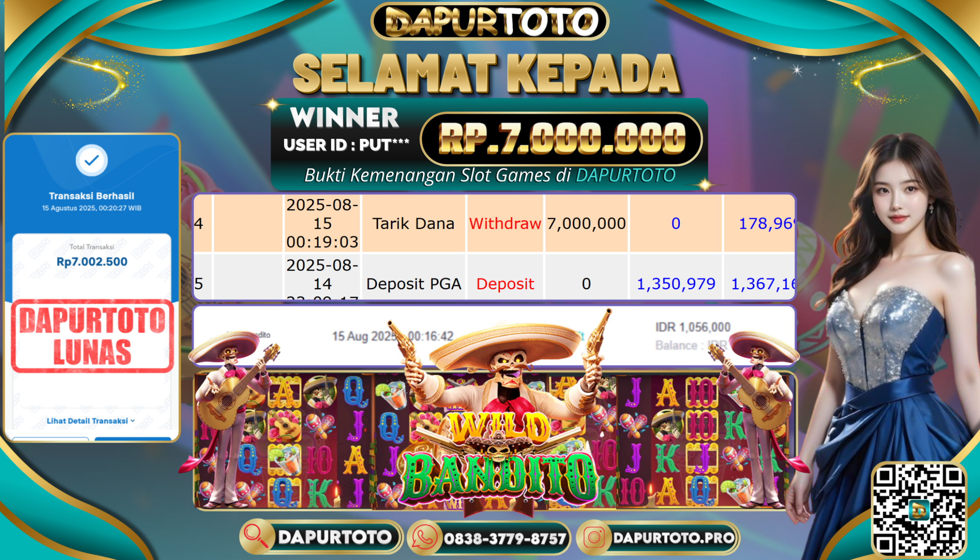Click the DAPURTOTO logo at top
The height and width of the screenshot is (560, 980).
click(490, 21)
